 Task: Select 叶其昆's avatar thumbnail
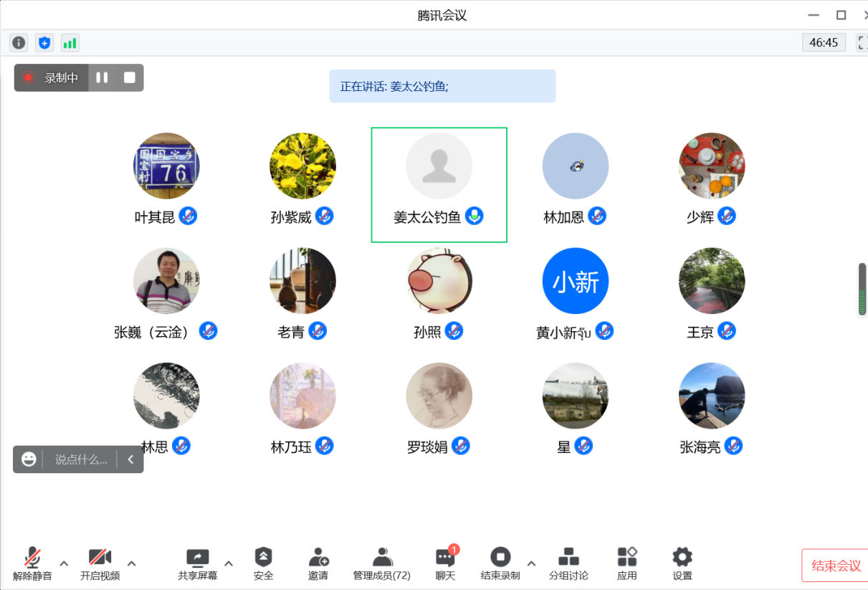166,166
